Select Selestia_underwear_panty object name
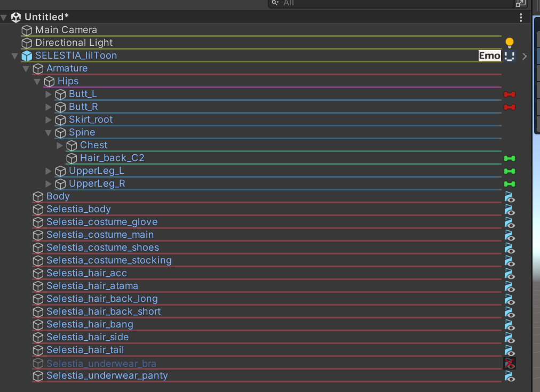The height and width of the screenshot is (392, 540). (x=107, y=375)
